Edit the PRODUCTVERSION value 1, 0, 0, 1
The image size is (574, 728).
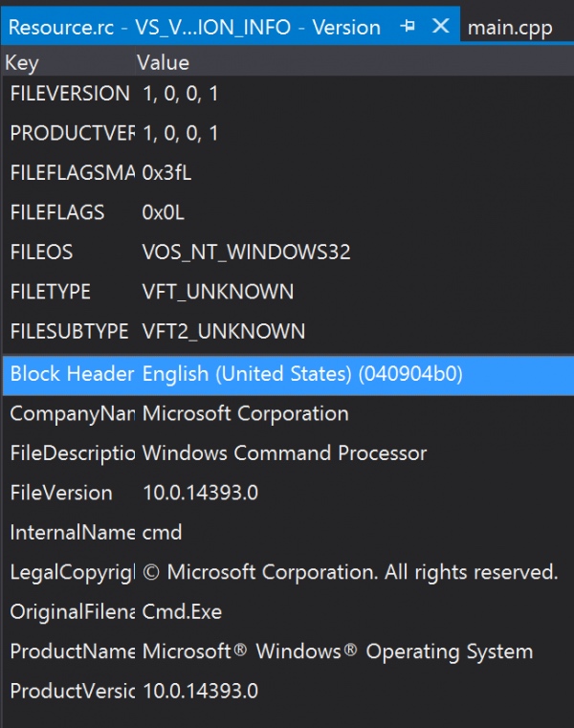(180, 133)
